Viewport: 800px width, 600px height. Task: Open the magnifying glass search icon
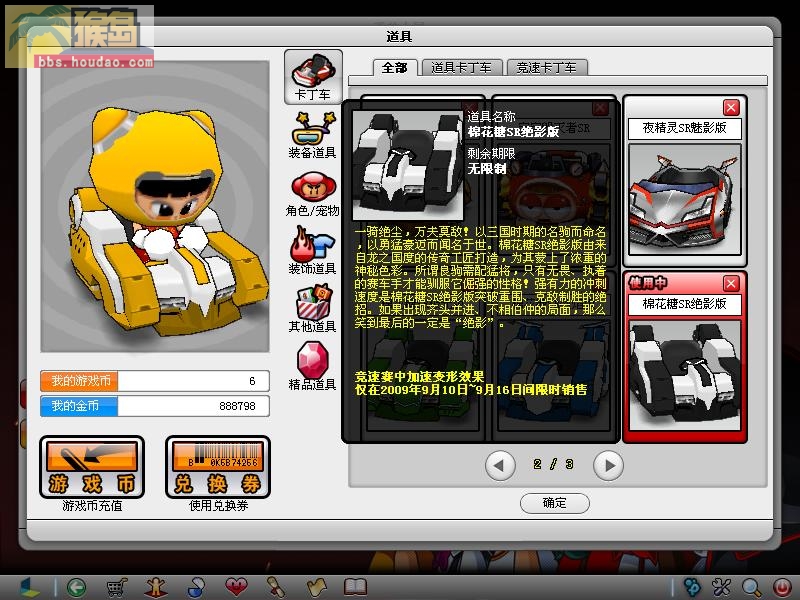tap(752, 588)
